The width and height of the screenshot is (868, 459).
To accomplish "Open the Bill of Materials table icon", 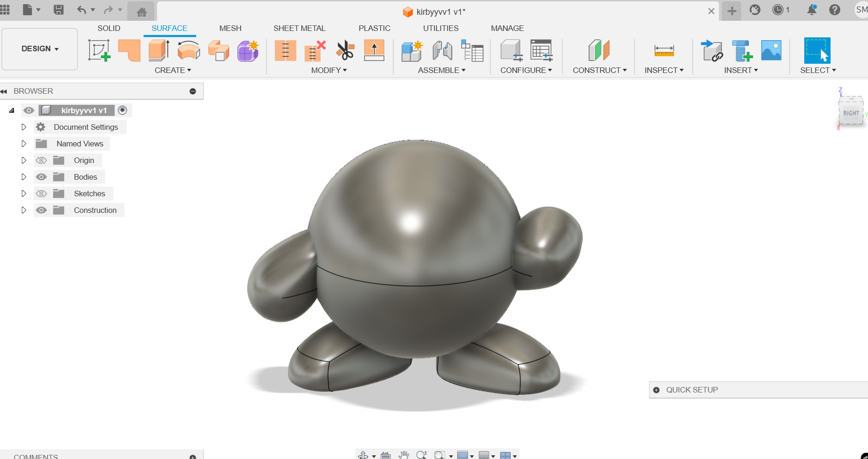I will 472,50.
